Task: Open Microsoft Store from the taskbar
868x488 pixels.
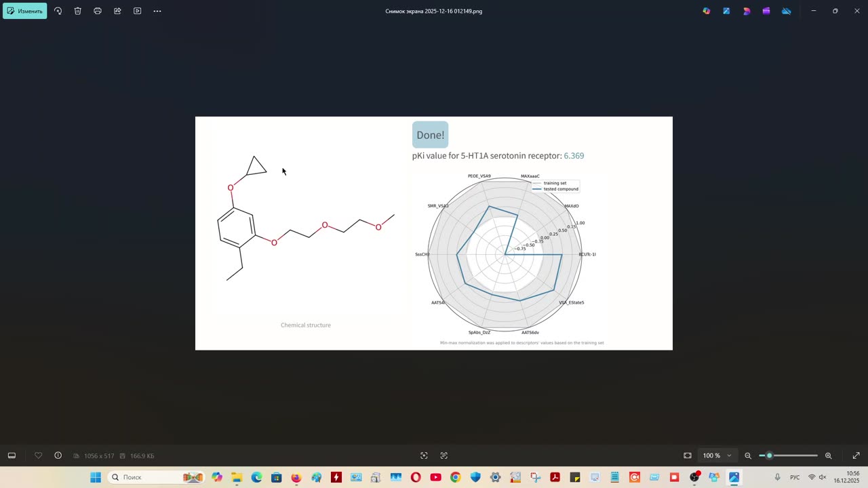Action: tap(276, 477)
